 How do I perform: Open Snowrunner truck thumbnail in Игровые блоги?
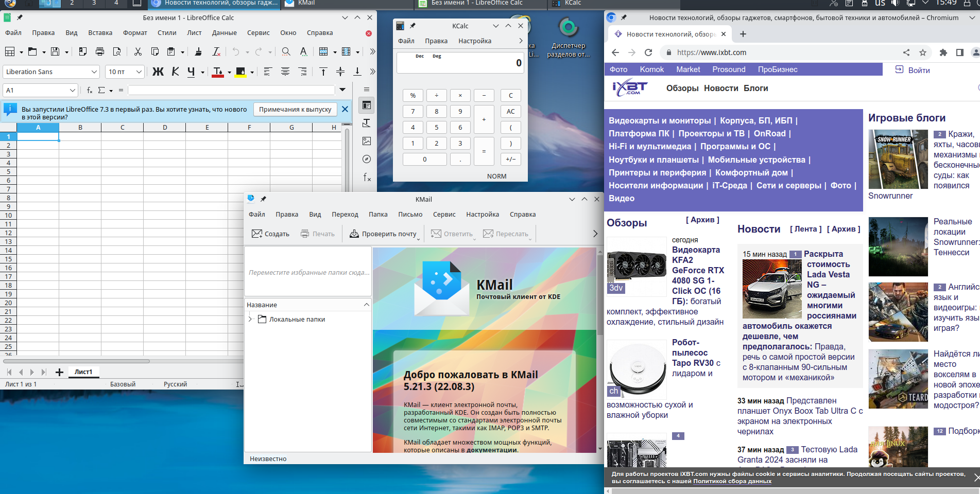pyautogui.click(x=898, y=159)
